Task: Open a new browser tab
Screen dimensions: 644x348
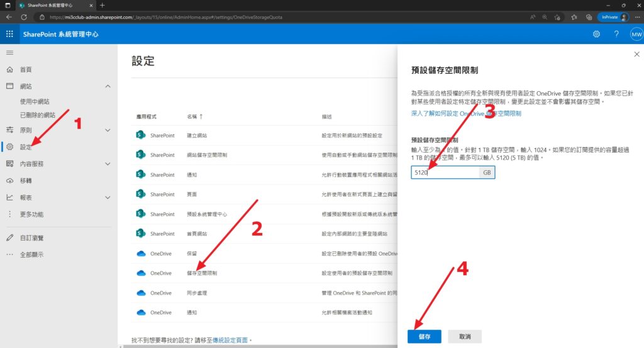Action: point(103,5)
